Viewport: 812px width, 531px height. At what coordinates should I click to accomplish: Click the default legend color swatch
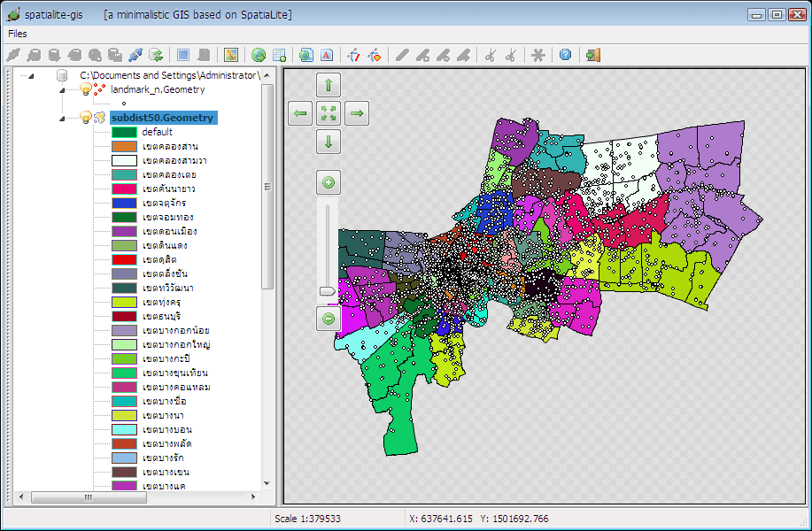(124, 132)
